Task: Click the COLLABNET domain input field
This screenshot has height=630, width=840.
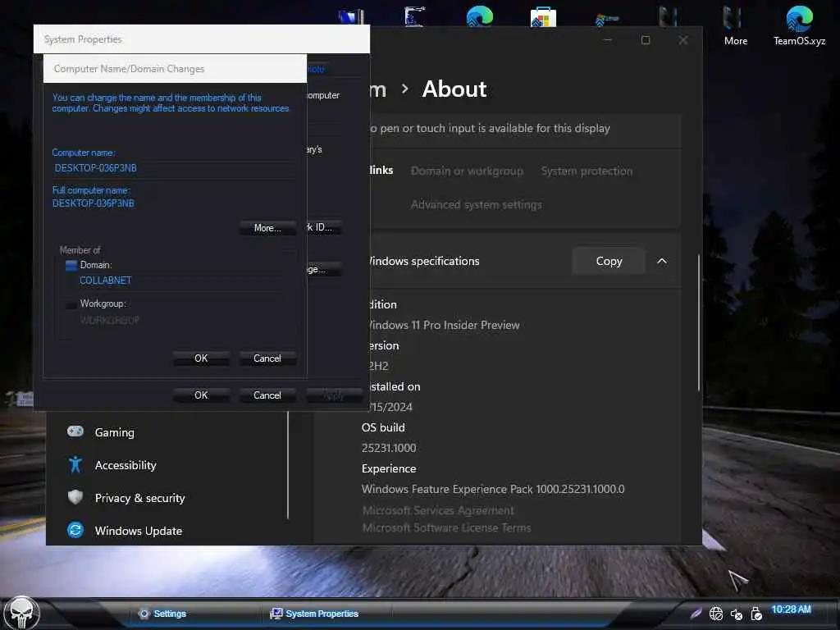Action: click(180, 281)
